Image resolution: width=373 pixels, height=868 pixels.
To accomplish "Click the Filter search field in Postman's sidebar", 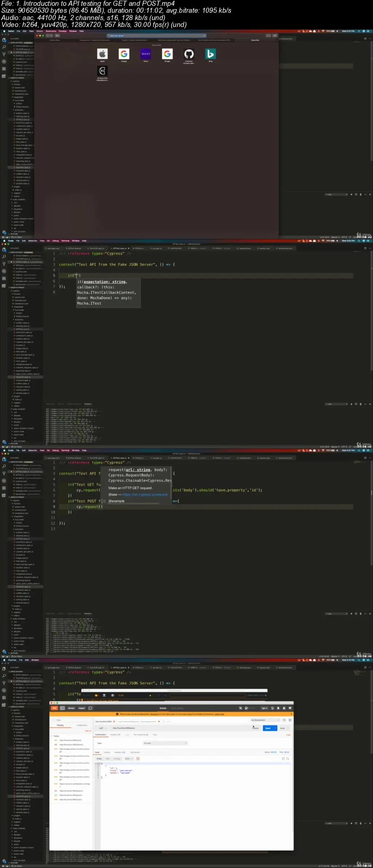I will (x=71, y=720).
